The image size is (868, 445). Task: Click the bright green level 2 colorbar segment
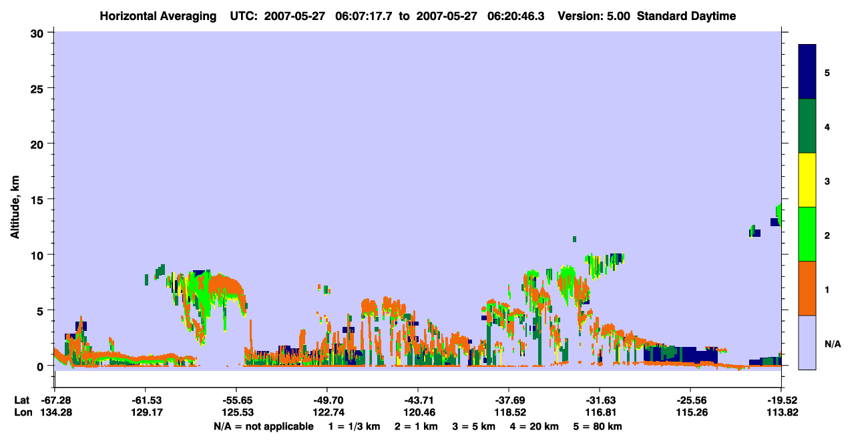(x=807, y=234)
